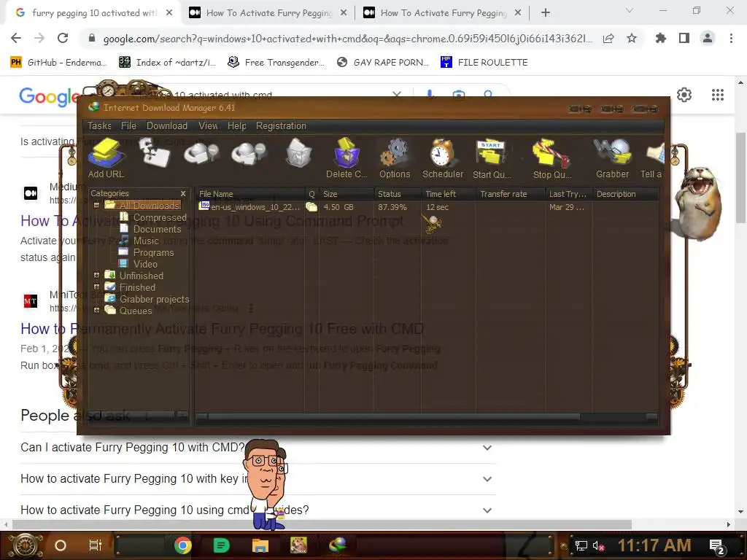Click the Delete Completed icon
747x560 pixels.
pyautogui.click(x=347, y=153)
